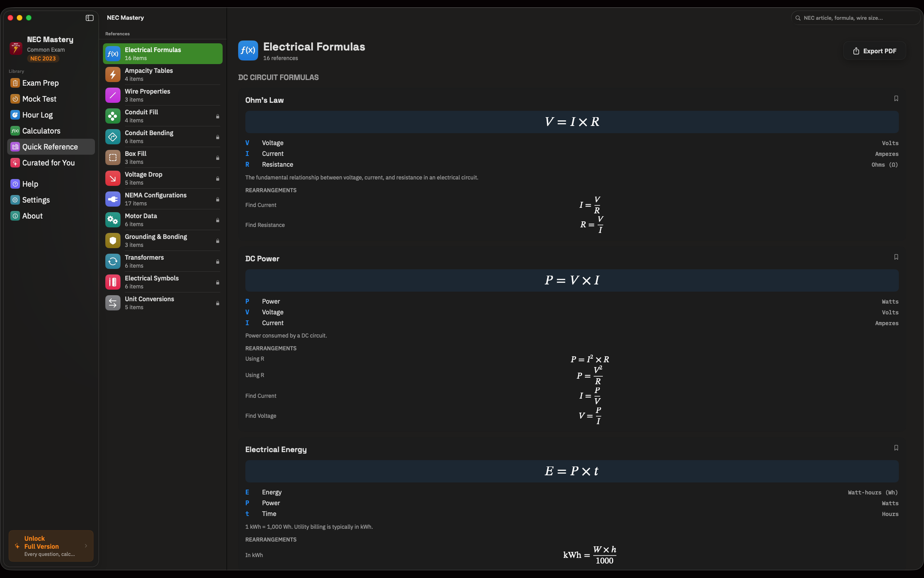Click the 'In kWh' rearrangement label
The height and width of the screenshot is (578, 924).
[x=254, y=555]
